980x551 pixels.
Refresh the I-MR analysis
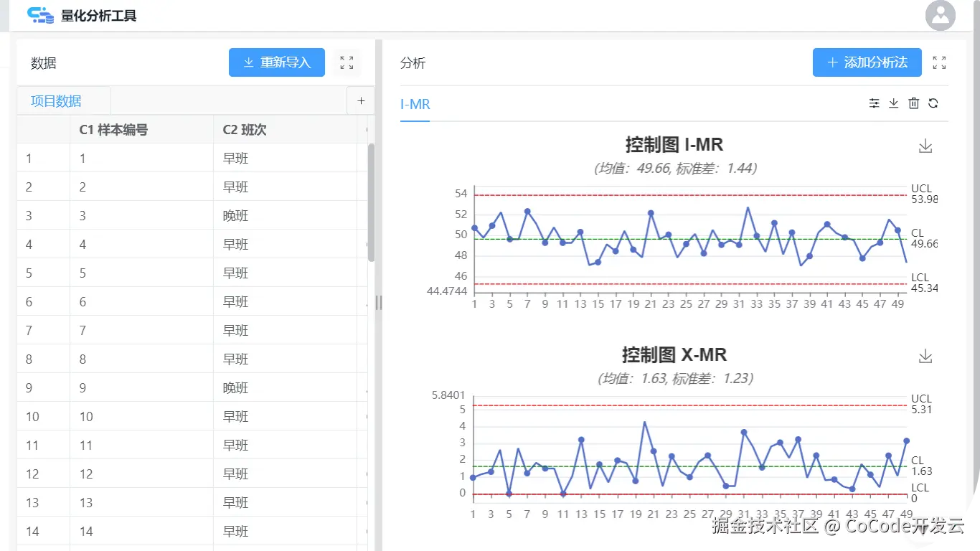point(933,103)
